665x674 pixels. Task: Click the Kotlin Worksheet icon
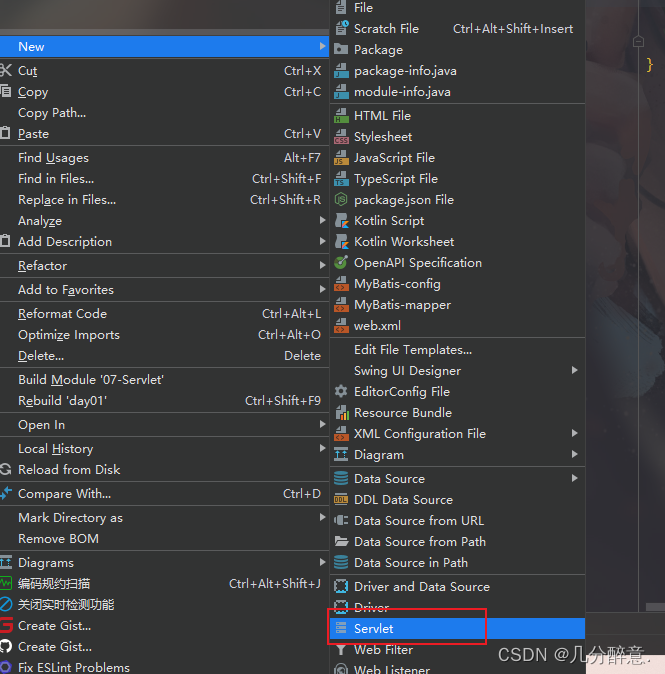coord(341,242)
